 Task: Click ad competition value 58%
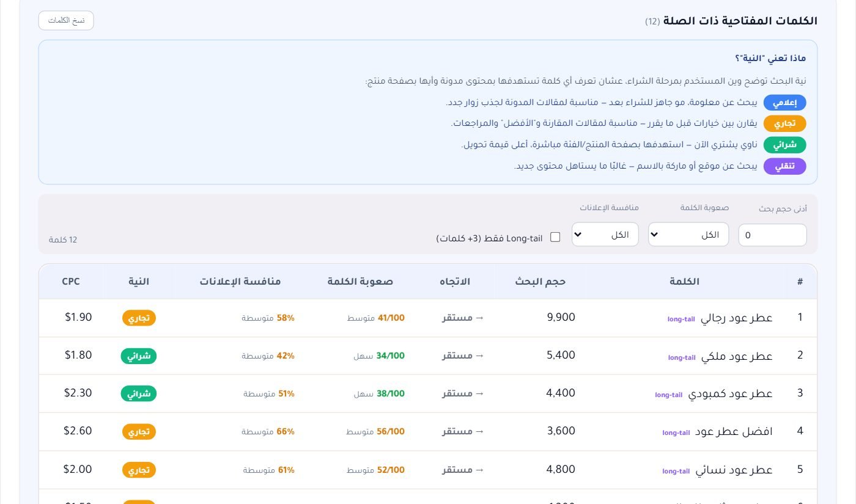click(286, 318)
